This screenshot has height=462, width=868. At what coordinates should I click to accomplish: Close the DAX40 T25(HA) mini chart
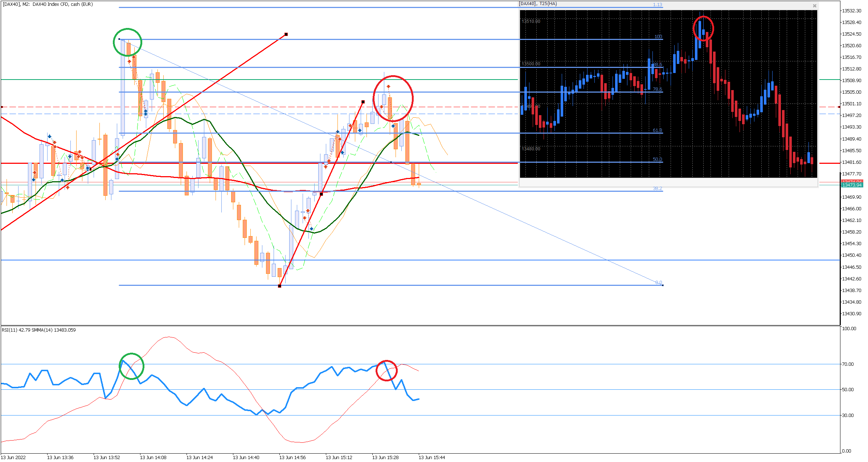click(814, 6)
